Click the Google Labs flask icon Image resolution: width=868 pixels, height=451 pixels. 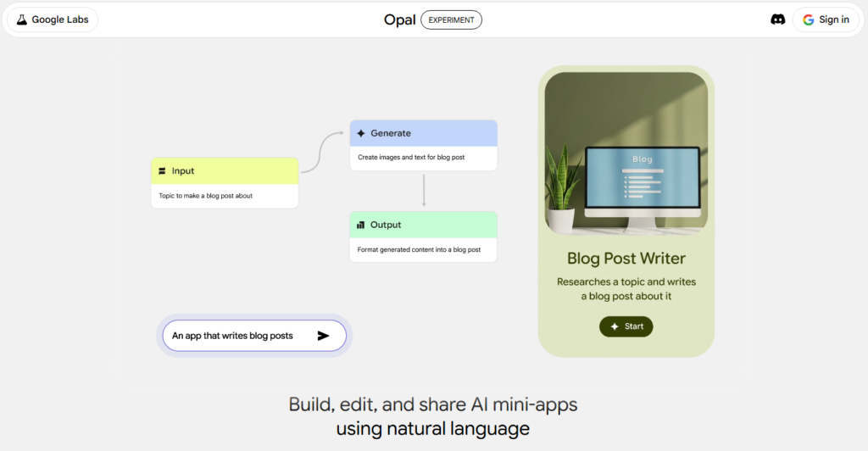22,19
